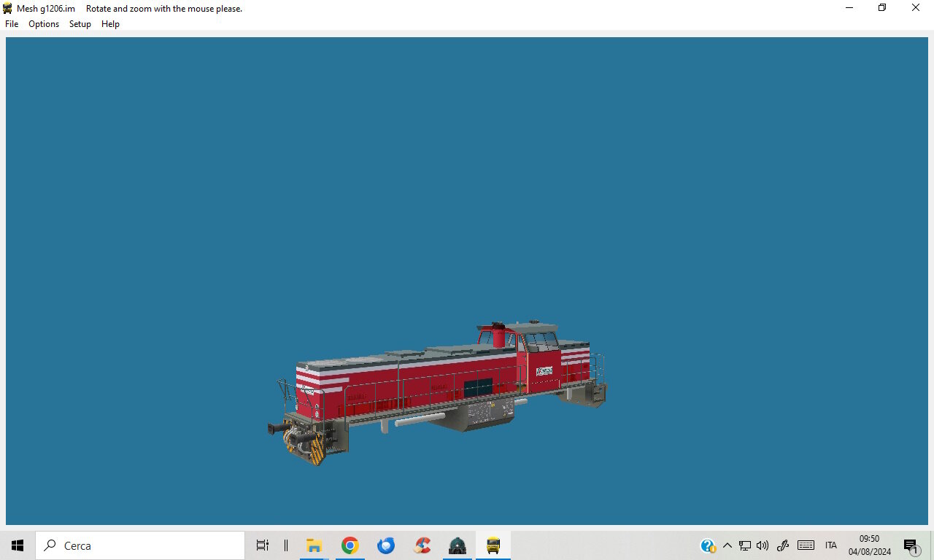Open the Setup menu
934x560 pixels.
tap(80, 24)
